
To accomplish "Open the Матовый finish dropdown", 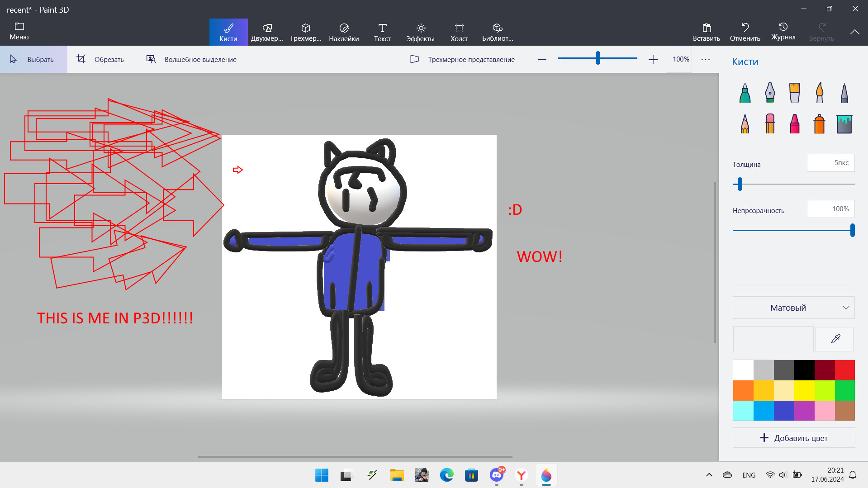I will click(x=793, y=308).
